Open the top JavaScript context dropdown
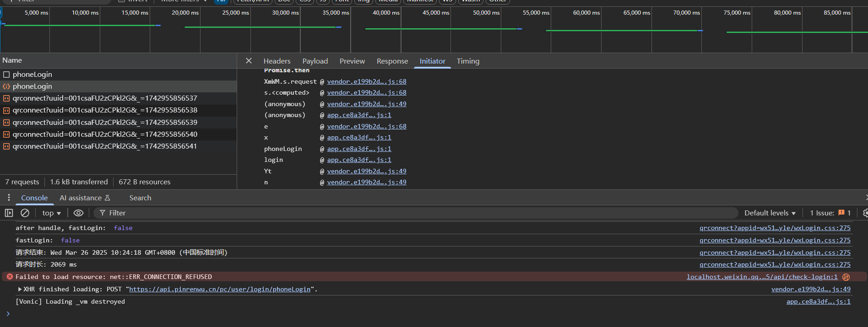This screenshot has height=327, width=868. 51,213
